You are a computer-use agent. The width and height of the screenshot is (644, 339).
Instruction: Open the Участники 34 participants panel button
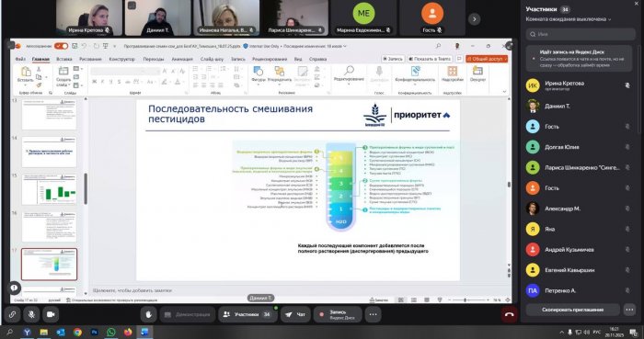(x=247, y=314)
